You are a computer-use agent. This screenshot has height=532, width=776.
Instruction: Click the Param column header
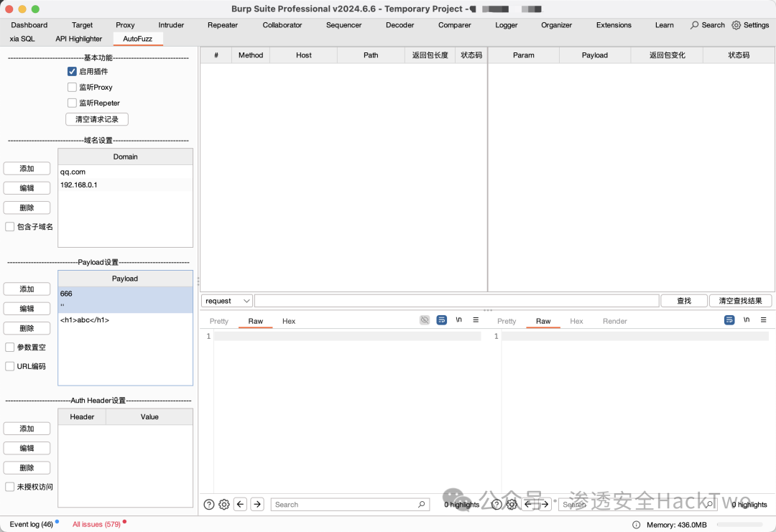pyautogui.click(x=524, y=55)
